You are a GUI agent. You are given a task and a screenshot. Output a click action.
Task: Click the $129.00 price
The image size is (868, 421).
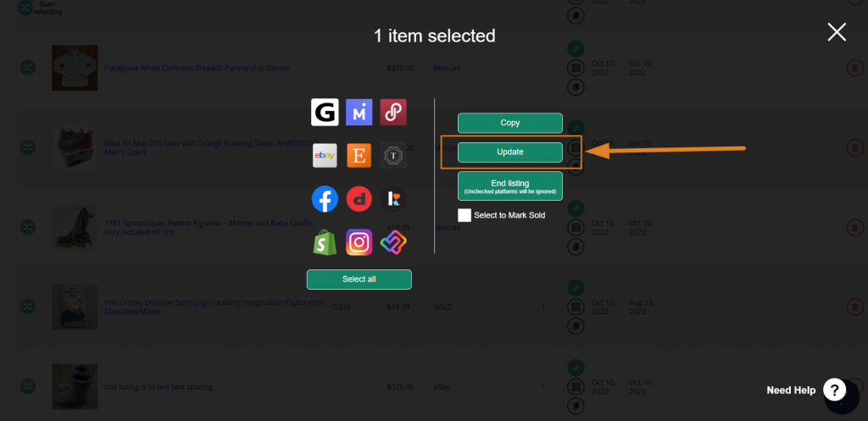tap(401, 387)
